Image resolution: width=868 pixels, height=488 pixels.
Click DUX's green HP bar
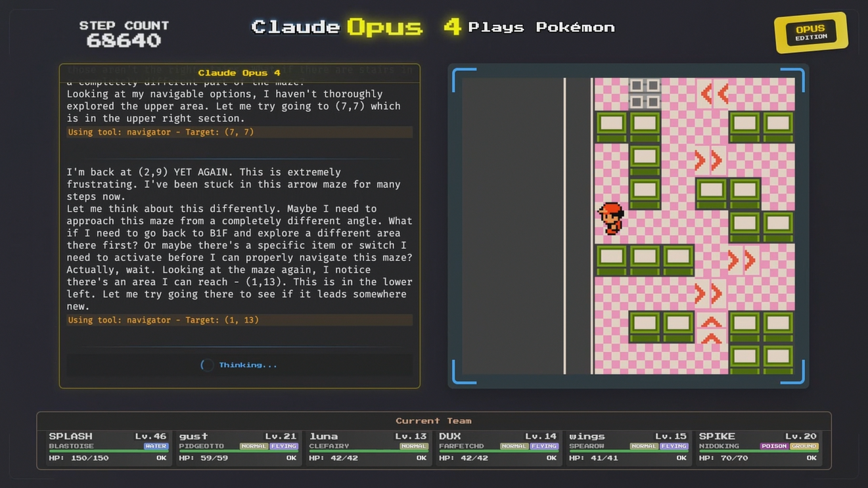(499, 452)
